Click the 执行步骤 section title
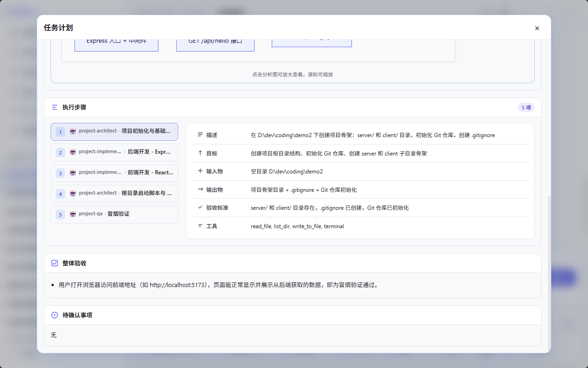 pos(74,107)
